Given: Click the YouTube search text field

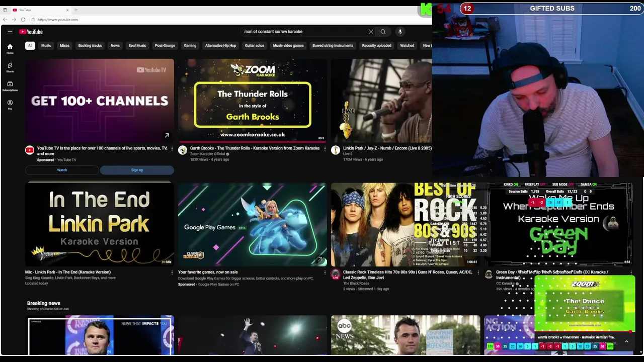Looking at the screenshot, I should coord(304,32).
